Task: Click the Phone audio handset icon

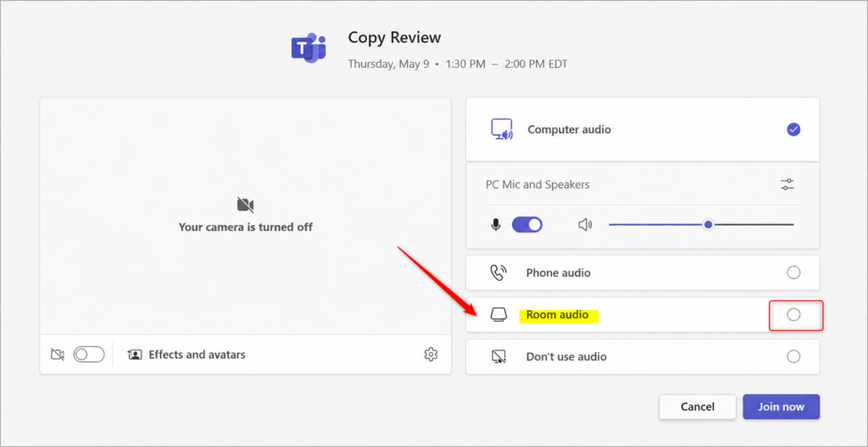Action: 498,272
